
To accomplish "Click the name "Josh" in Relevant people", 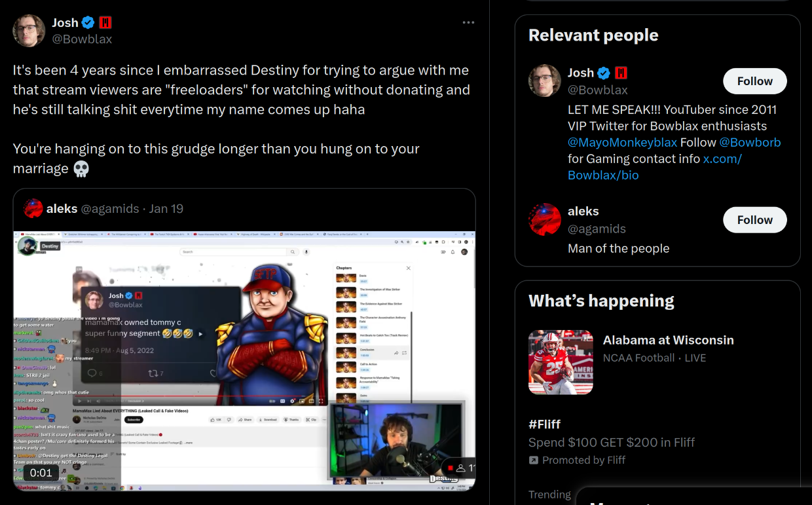I will coord(581,73).
